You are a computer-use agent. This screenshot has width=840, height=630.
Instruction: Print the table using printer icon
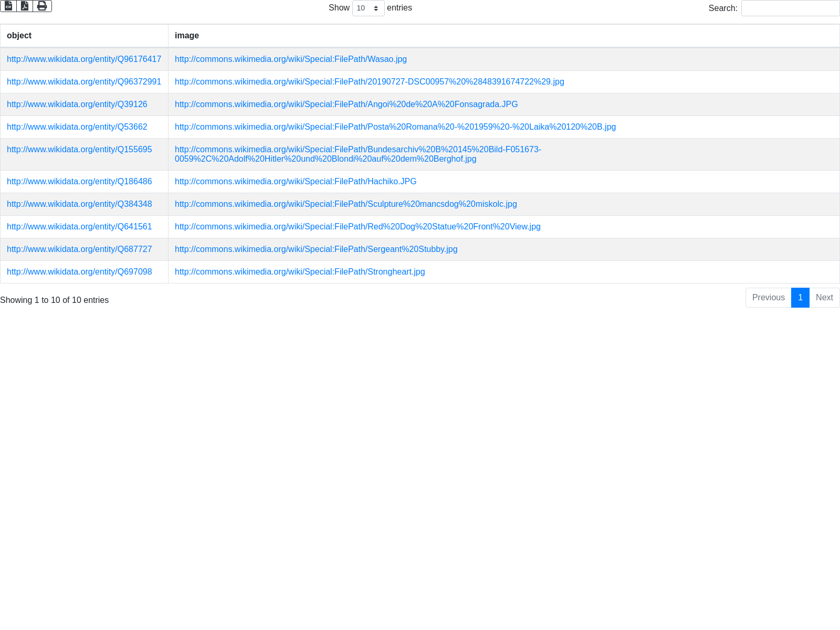[42, 6]
